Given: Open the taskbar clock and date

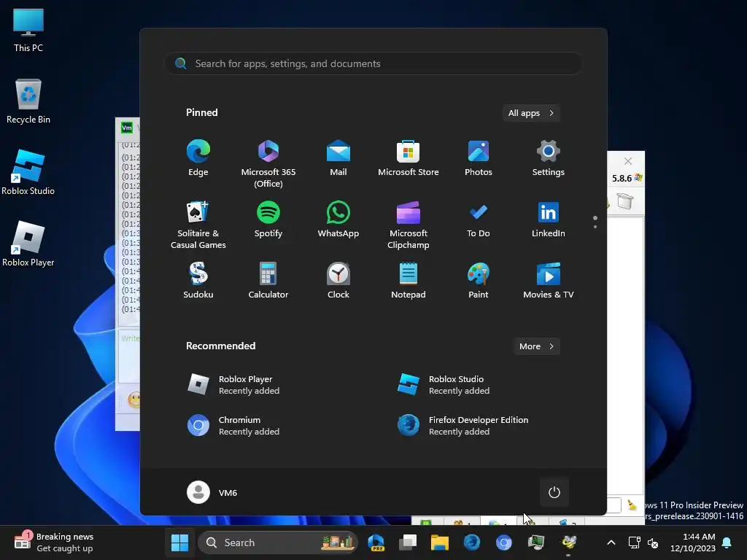Looking at the screenshot, I should pos(693,542).
